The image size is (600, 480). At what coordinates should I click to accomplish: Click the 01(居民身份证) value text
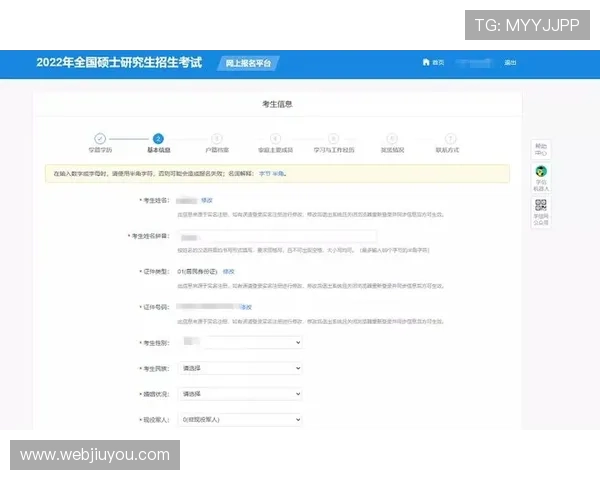pyautogui.click(x=197, y=271)
